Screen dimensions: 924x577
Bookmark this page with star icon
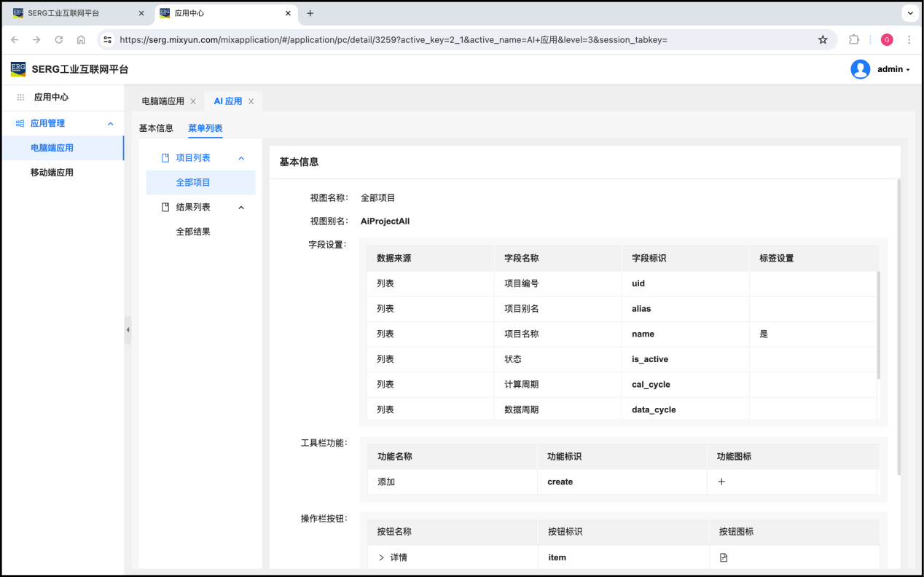click(823, 40)
